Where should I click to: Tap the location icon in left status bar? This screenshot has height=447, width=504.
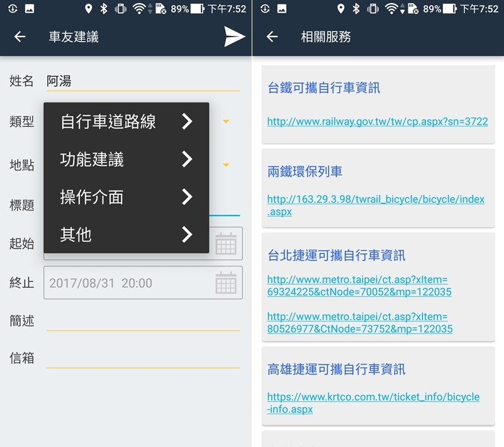(88, 9)
